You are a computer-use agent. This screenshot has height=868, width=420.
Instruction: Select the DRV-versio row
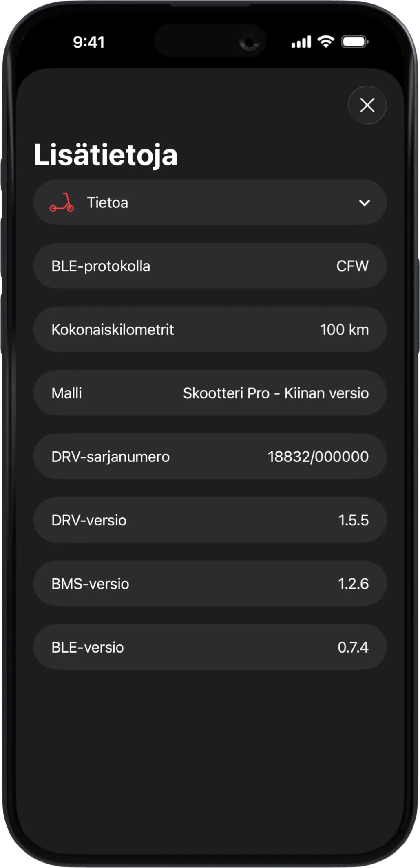[x=210, y=520]
